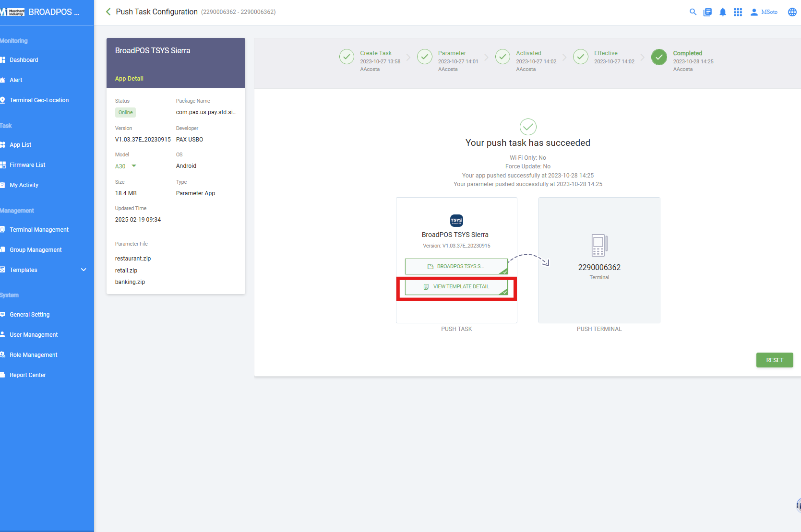
Task: Open the notifications bell icon
Action: pyautogui.click(x=723, y=12)
